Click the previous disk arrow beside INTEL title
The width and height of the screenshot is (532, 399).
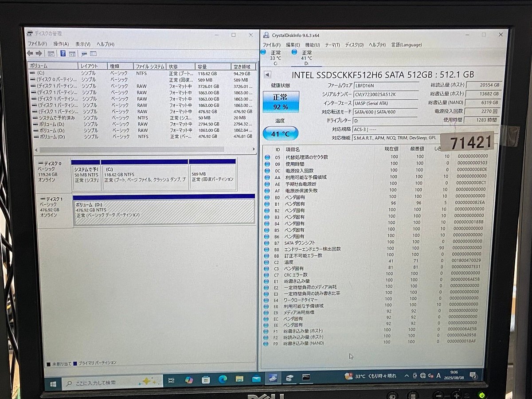click(267, 74)
